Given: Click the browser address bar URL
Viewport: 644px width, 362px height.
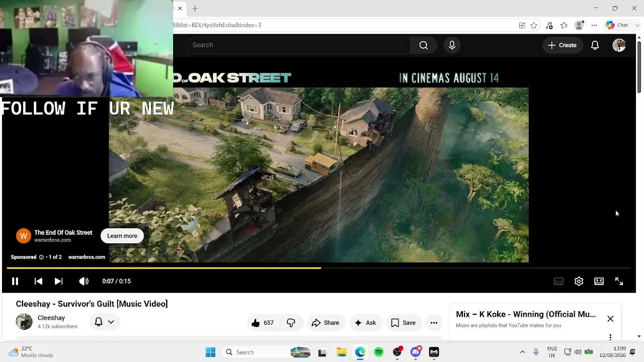Looking at the screenshot, I should click(x=217, y=25).
